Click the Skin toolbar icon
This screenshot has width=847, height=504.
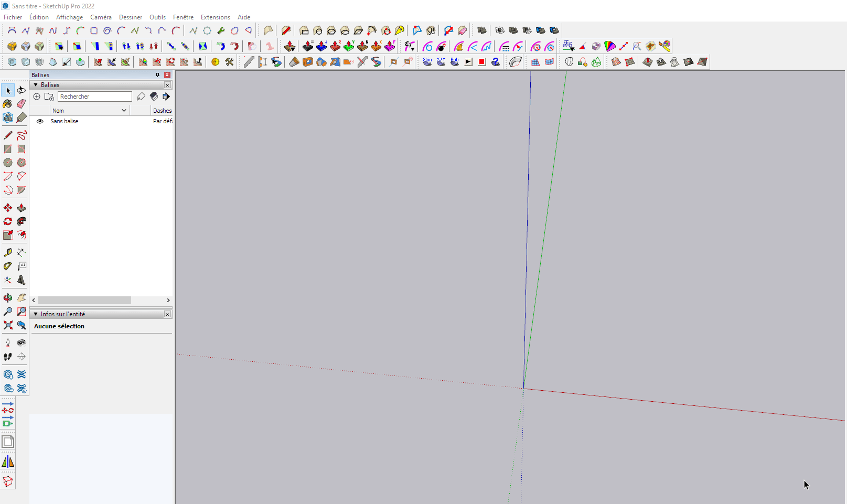(x=427, y=62)
